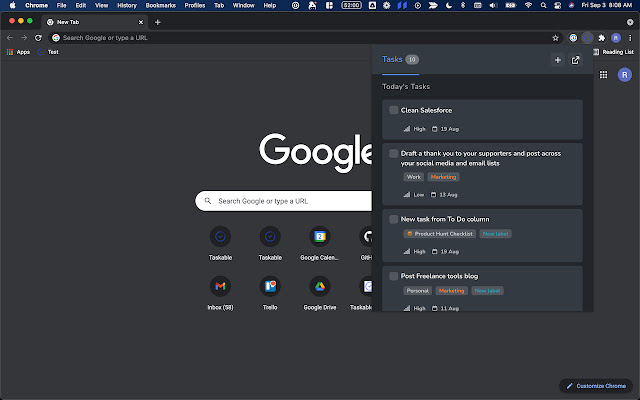Screen dimensions: 640x400
Task: Click 19 Aug date on To Do column task
Action: click(x=445, y=251)
